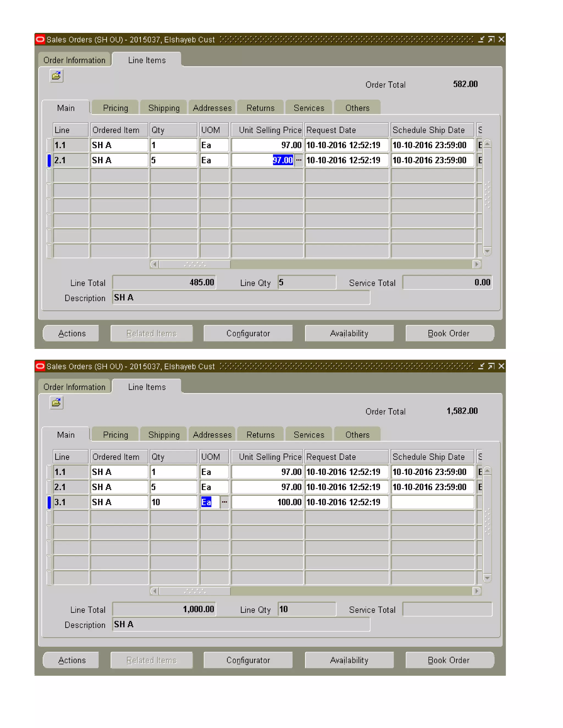This screenshot has height=728, width=563.
Task: Select record indicator for line 3.1 in lower window
Action: click(x=49, y=502)
